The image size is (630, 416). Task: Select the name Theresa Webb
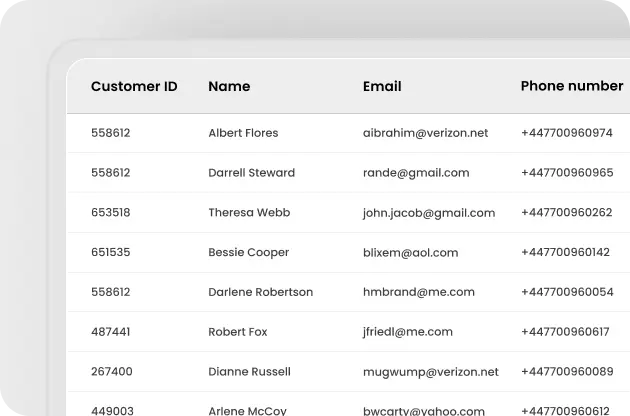pyautogui.click(x=249, y=213)
